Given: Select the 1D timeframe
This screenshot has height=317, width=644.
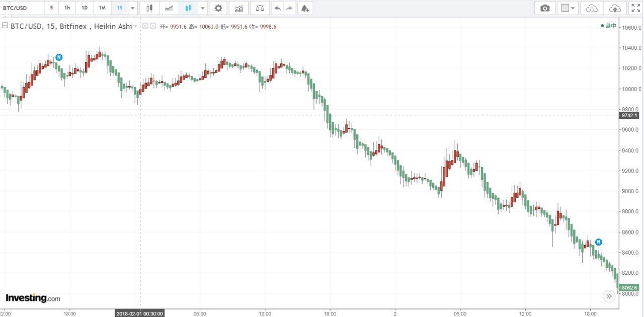Looking at the screenshot, I should point(85,8).
